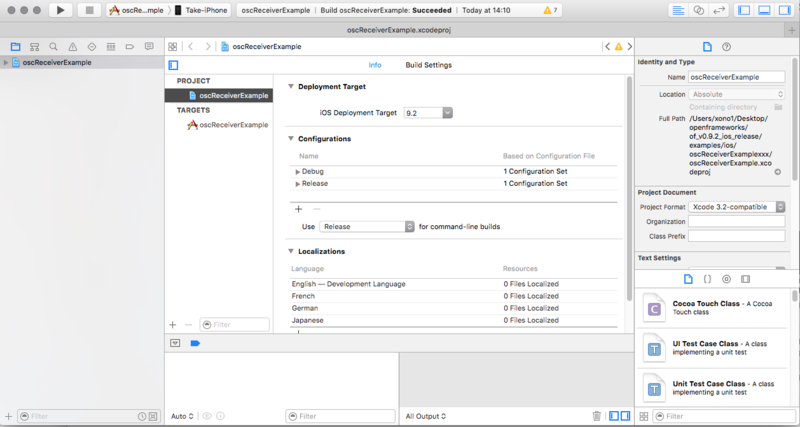
Task: Open the Auto variables scope dropdown
Action: pos(182,416)
